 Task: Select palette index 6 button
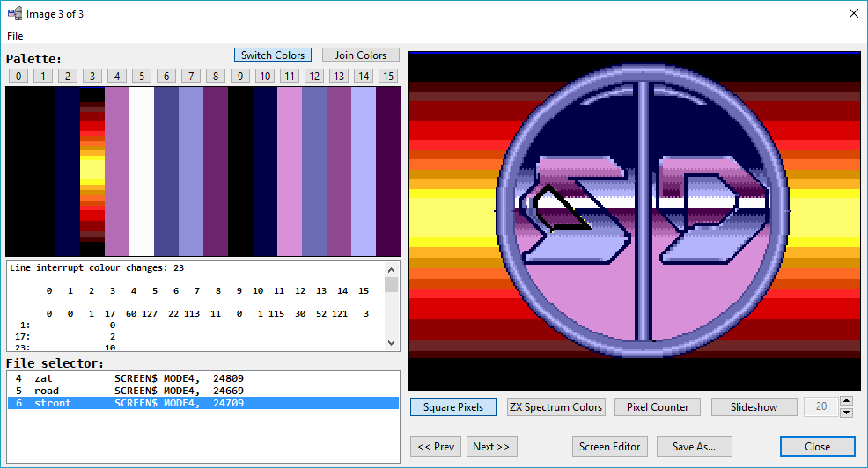(166, 76)
